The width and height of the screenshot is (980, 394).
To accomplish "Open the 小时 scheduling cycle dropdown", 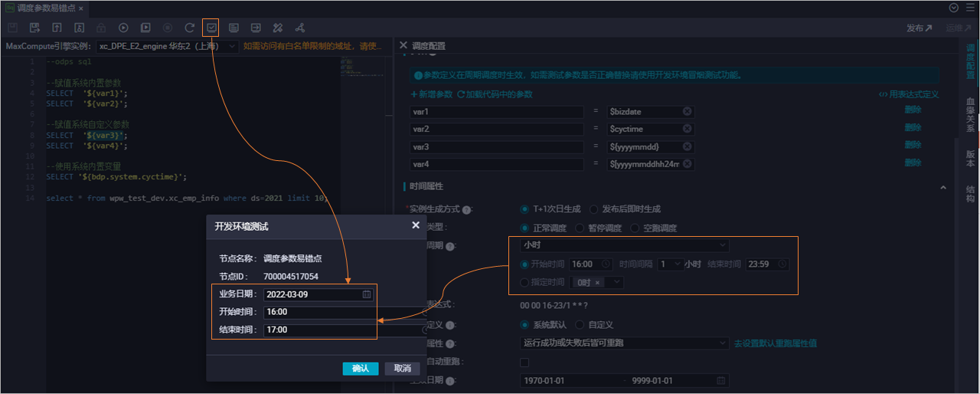I will pos(624,245).
